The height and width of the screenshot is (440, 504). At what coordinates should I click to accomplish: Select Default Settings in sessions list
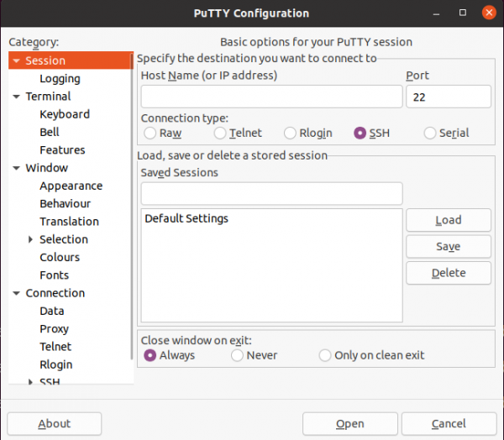tap(271, 218)
